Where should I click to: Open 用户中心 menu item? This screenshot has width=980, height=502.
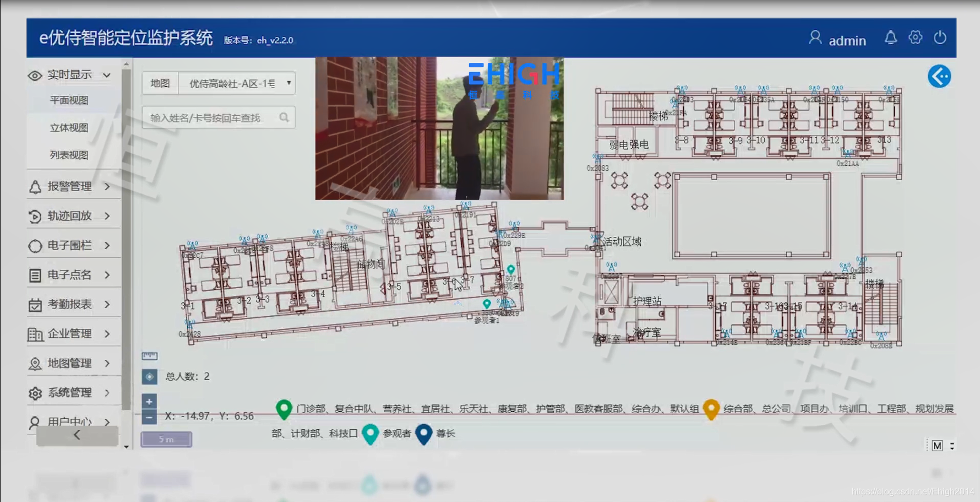point(74,422)
